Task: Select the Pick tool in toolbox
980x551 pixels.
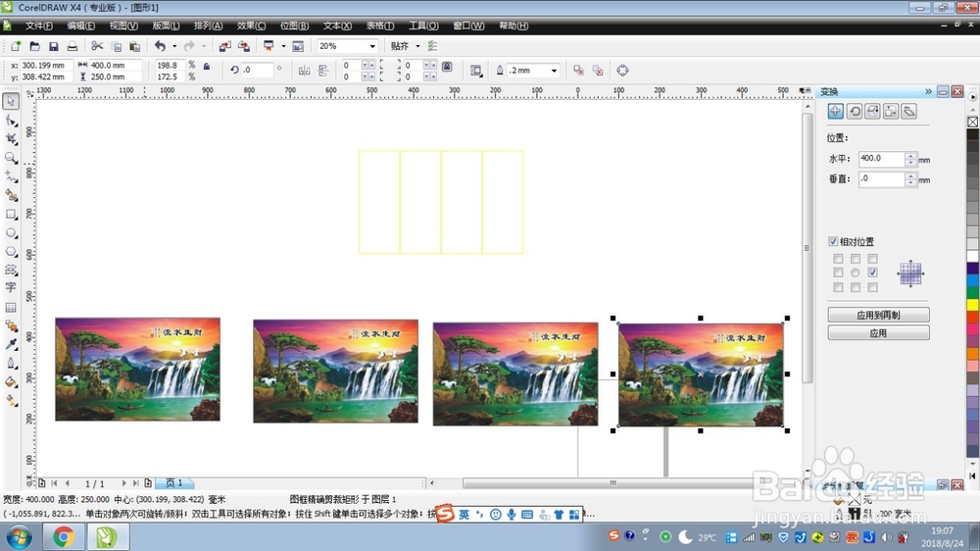Action: (11, 101)
